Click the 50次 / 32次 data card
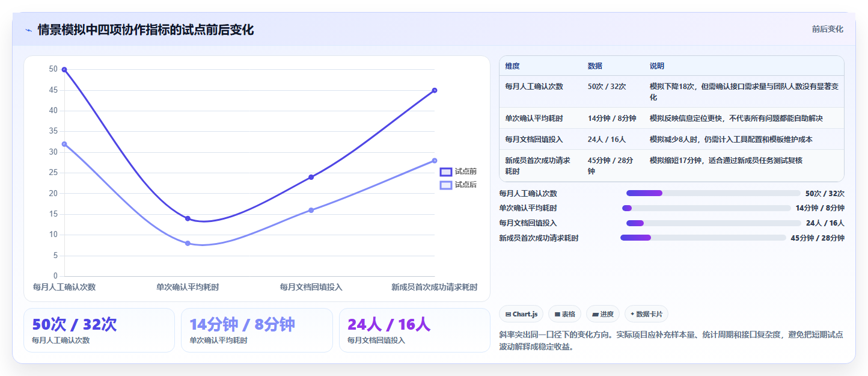 point(99,330)
